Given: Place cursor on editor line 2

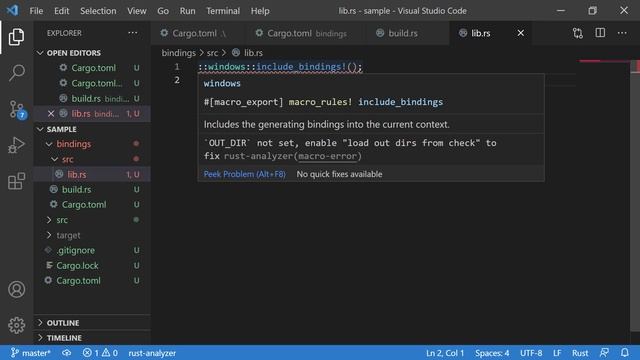Looking at the screenshot, I should tap(388, 80).
